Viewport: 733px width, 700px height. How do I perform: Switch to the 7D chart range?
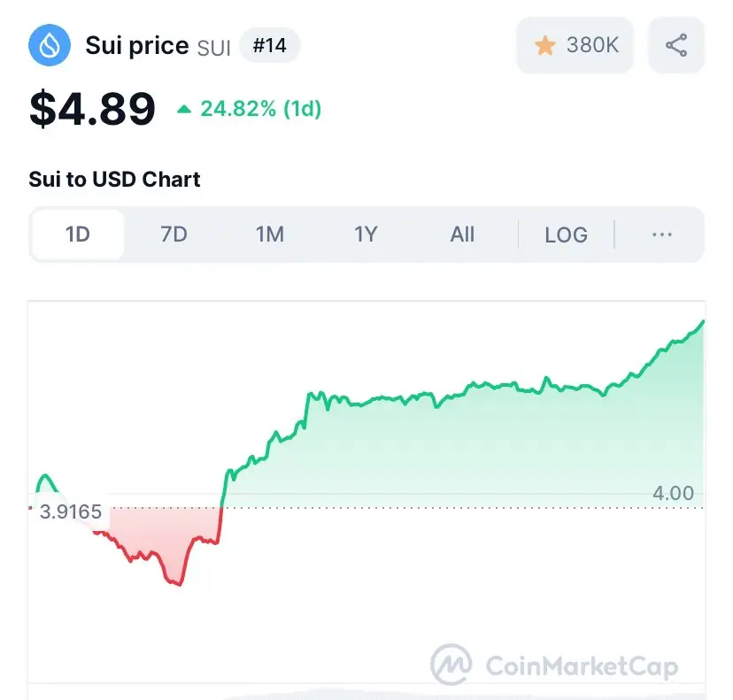pyautogui.click(x=174, y=235)
